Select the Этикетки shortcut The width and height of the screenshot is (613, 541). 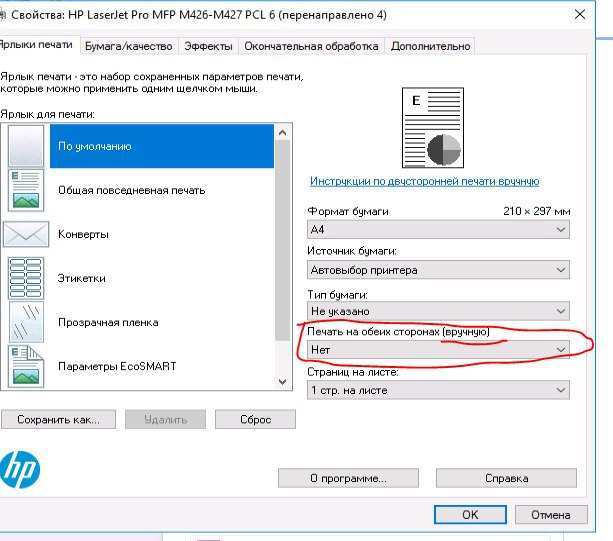tap(162, 278)
